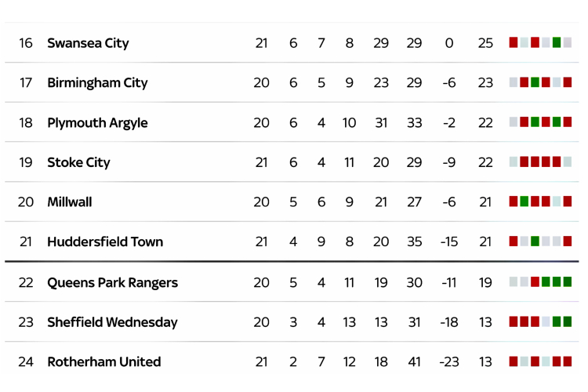Screen dimensions: 588x392
Task: Click Sheffield Wednesday's grey draw form square
Action: click(546, 321)
